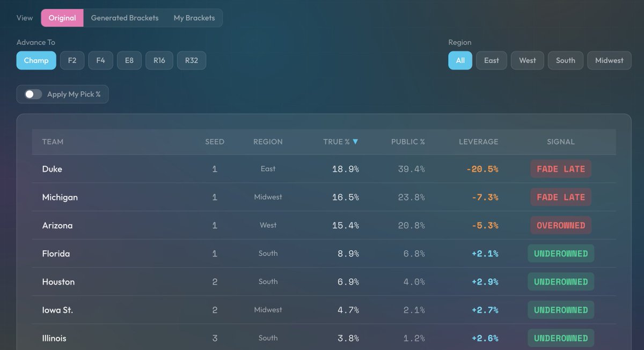Click Houston's 6.9% true percentage
This screenshot has width=644, height=350.
pos(348,282)
